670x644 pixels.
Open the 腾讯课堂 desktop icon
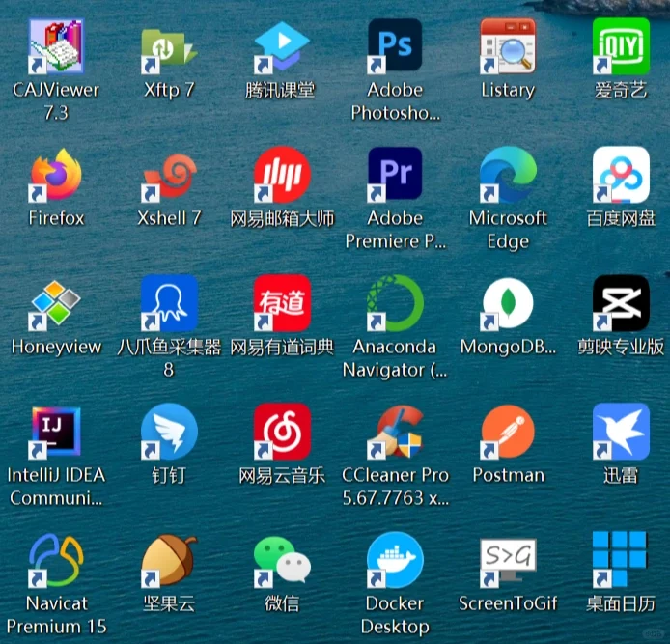click(282, 46)
